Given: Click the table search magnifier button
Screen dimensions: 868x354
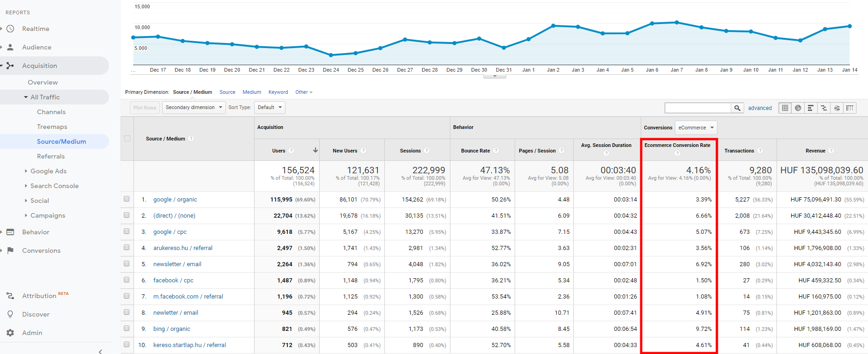Looking at the screenshot, I should (737, 108).
